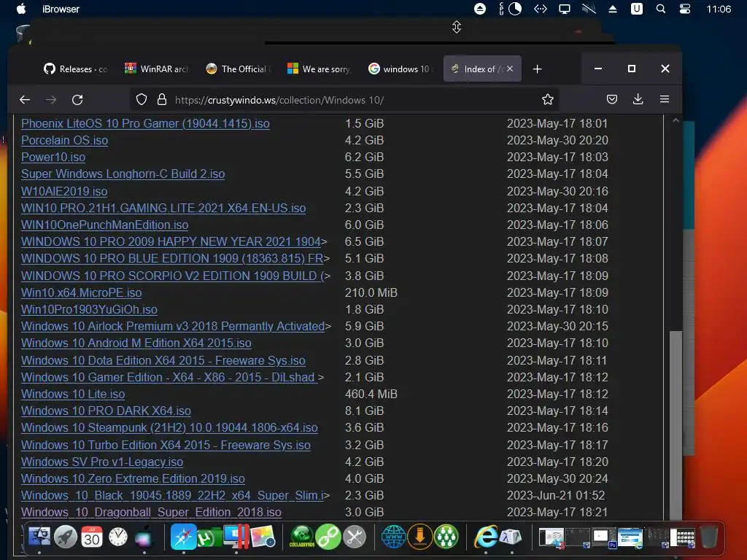Open Spotlight search in the menu bar
The image size is (747, 560).
coord(661,9)
